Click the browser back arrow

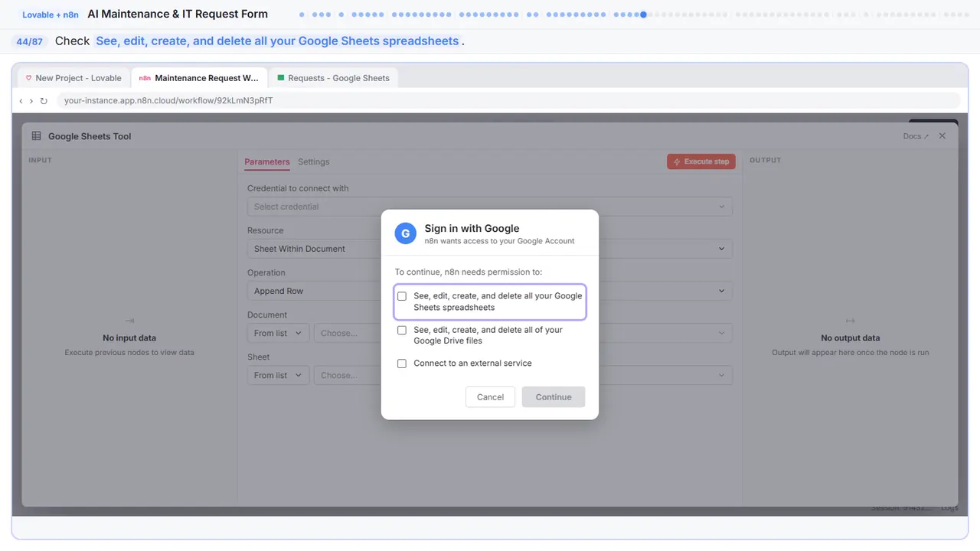[x=21, y=101]
